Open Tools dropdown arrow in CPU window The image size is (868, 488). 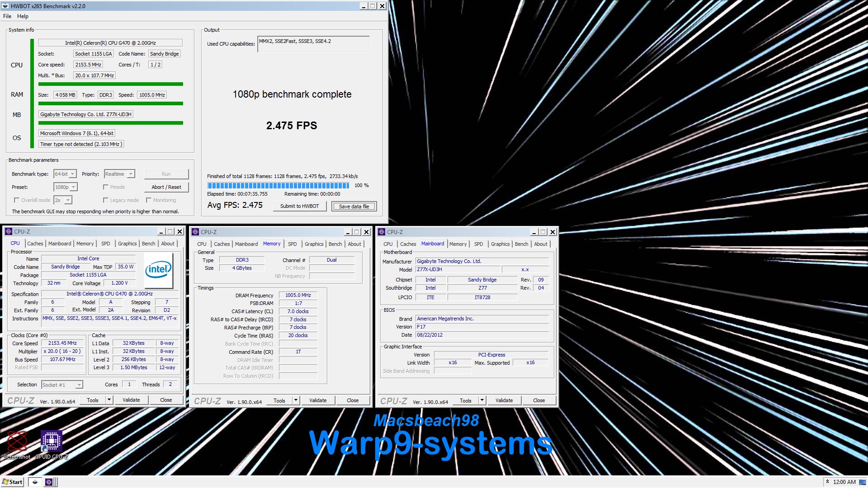(108, 400)
